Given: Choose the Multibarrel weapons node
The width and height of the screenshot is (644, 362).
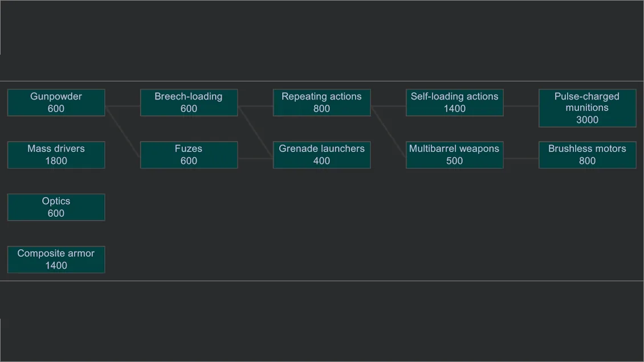Looking at the screenshot, I should (x=454, y=155).
